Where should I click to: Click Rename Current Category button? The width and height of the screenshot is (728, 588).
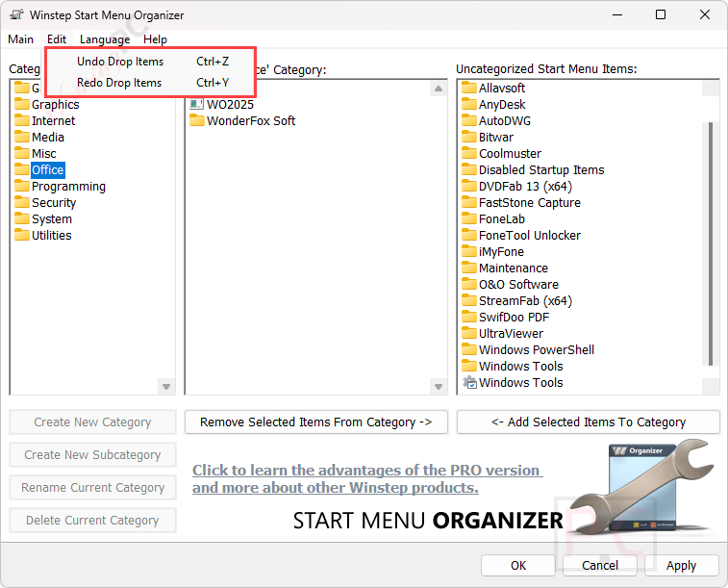pos(92,488)
